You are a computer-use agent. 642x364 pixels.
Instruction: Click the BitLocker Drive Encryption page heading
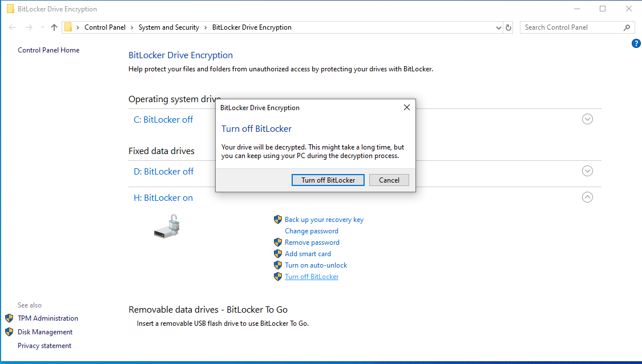[x=180, y=55]
